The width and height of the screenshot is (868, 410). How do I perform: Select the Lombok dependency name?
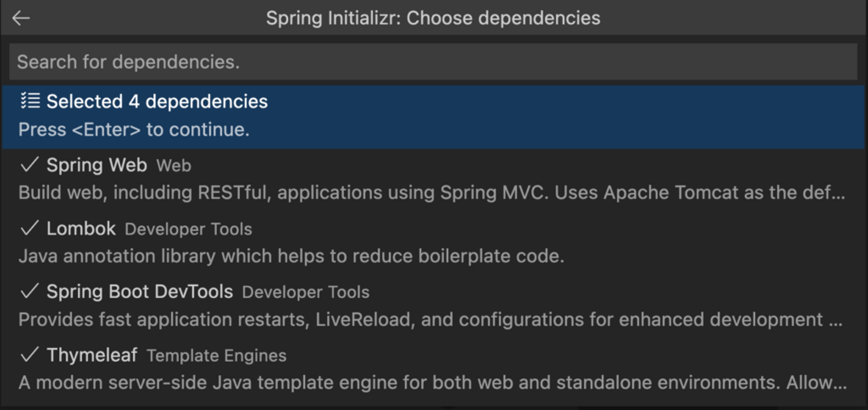click(x=81, y=229)
